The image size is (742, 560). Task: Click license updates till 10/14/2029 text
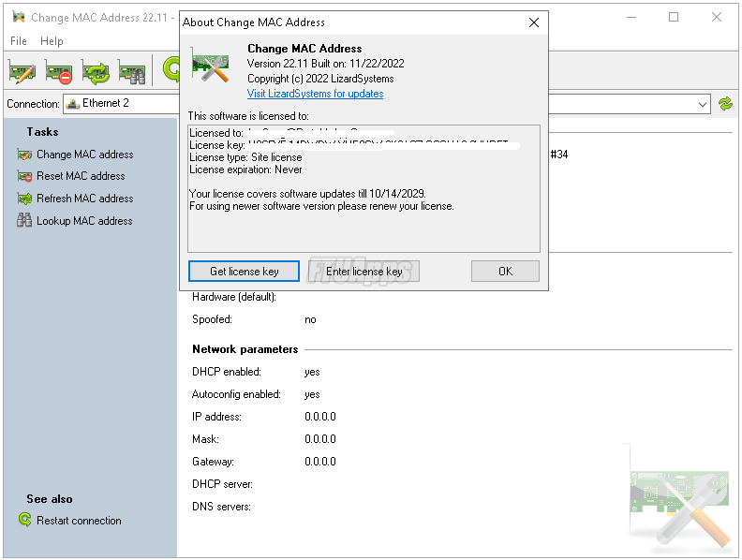[x=307, y=194]
